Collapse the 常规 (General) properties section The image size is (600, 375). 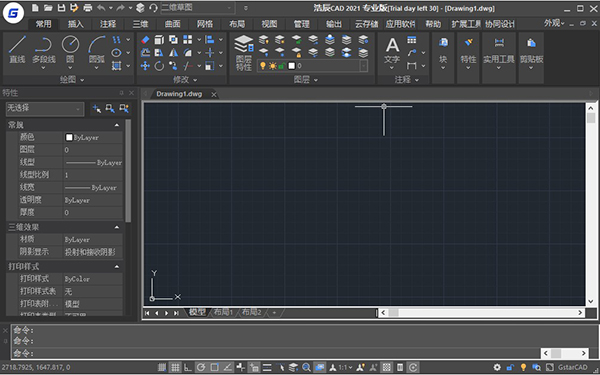117,125
